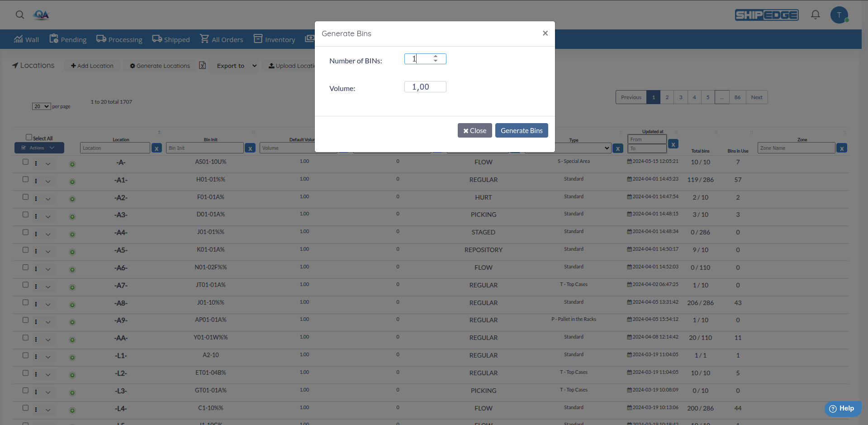The image size is (868, 425).
Task: Select the -A2- row checkbox
Action: coord(25,197)
